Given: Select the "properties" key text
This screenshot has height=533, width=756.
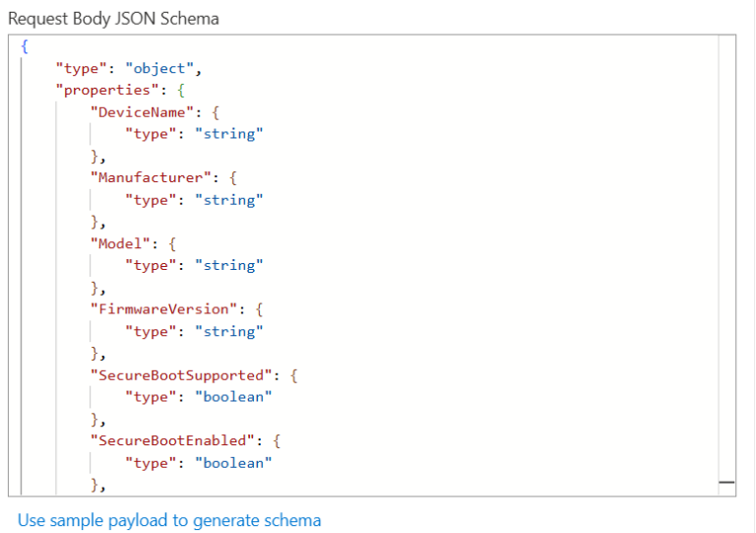Looking at the screenshot, I should (x=107, y=91).
